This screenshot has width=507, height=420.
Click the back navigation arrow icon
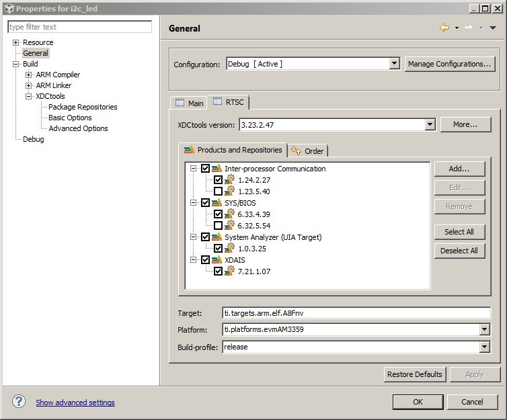444,28
